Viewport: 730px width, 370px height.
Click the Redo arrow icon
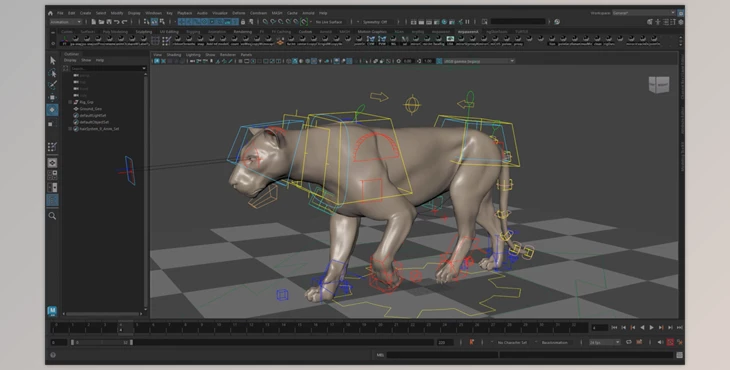(x=124, y=22)
